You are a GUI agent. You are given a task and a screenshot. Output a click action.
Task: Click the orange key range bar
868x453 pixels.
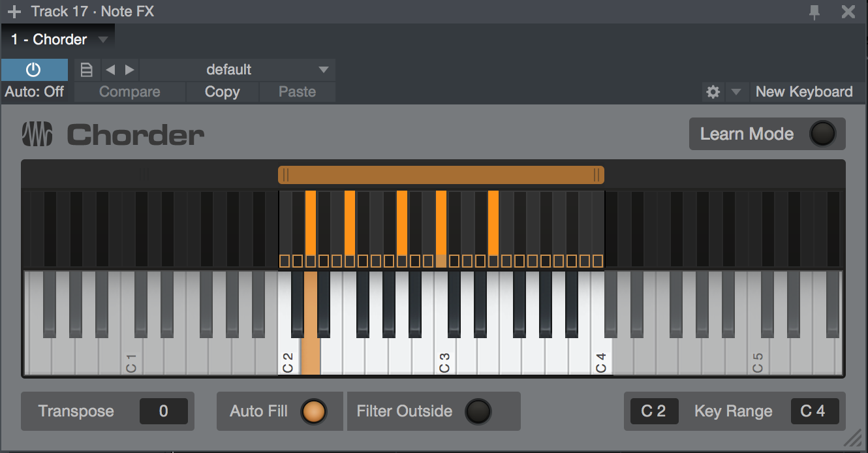(441, 174)
